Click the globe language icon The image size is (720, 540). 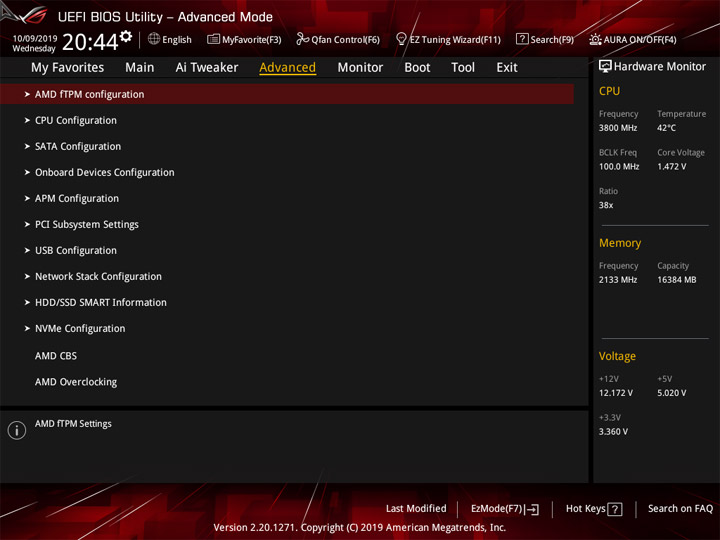154,39
